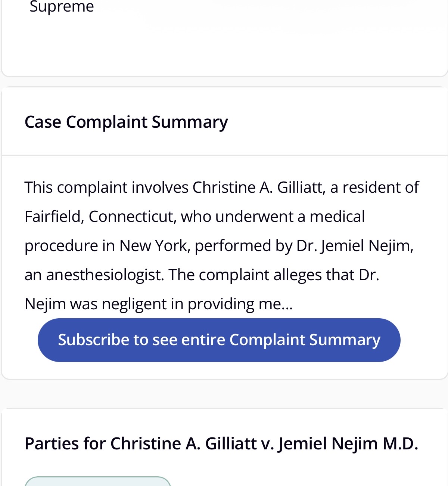Click 'Christine A. Gilliatt' in the summary paragraph
Viewport: 448px width, 486px height.
[257, 188]
